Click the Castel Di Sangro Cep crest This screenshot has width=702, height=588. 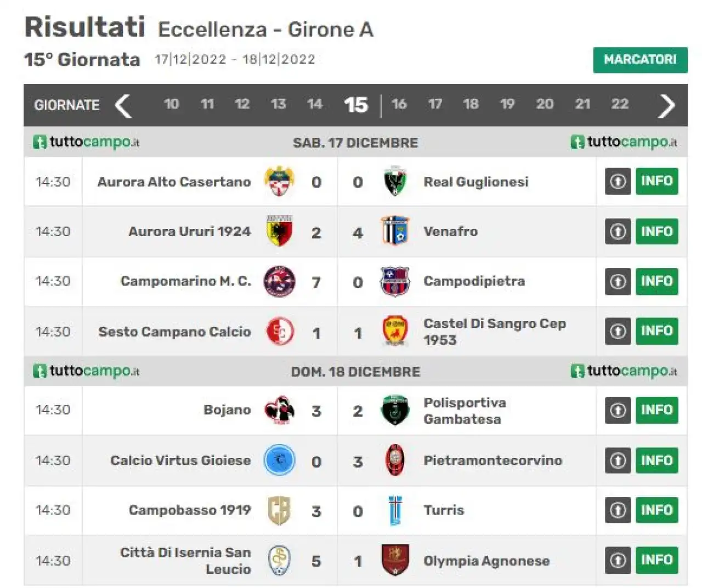(395, 331)
